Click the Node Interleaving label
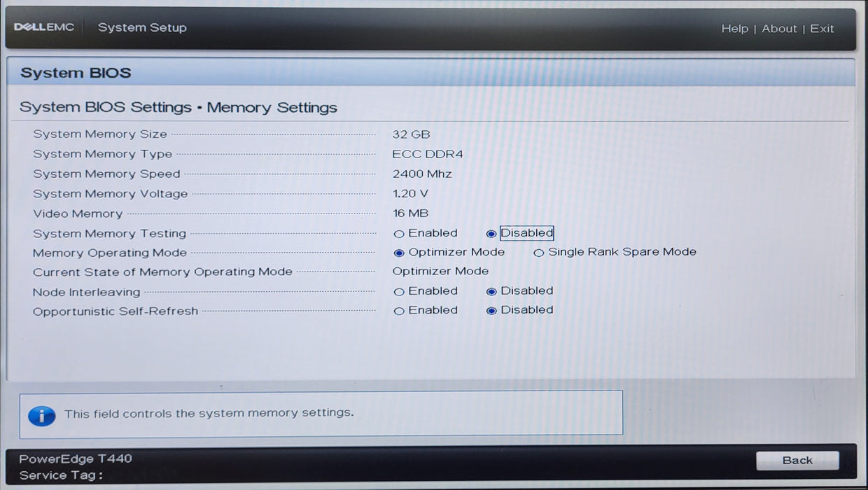 coord(86,292)
